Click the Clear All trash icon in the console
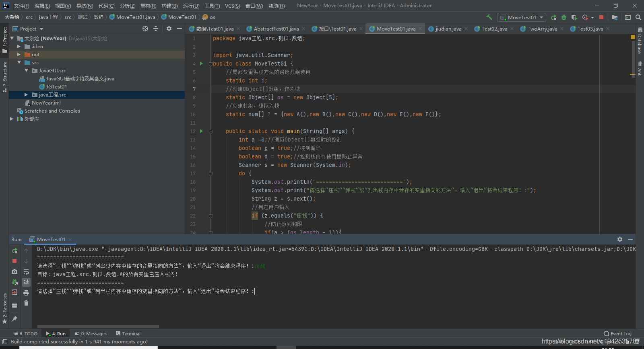 (26, 303)
